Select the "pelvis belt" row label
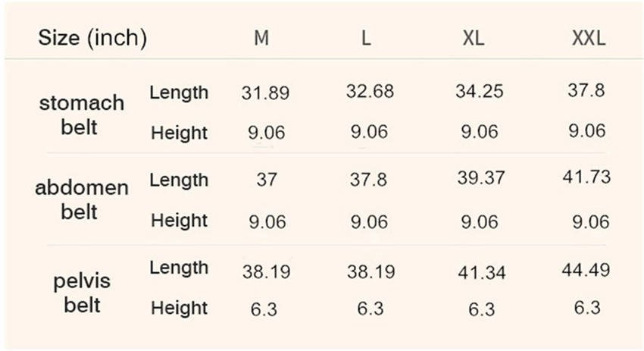Image resolution: width=644 pixels, height=351 pixels. point(81,293)
